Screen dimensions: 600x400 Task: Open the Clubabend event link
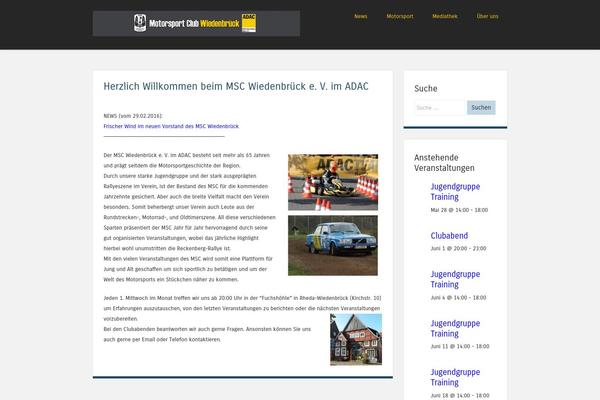[449, 236]
